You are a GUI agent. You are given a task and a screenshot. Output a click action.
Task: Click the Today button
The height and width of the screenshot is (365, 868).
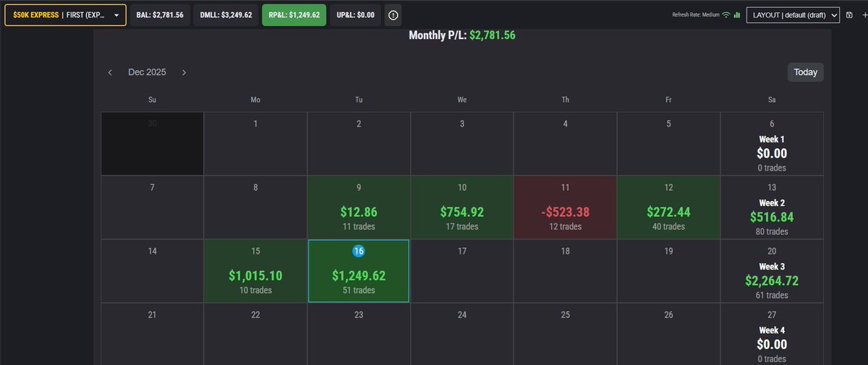click(805, 72)
